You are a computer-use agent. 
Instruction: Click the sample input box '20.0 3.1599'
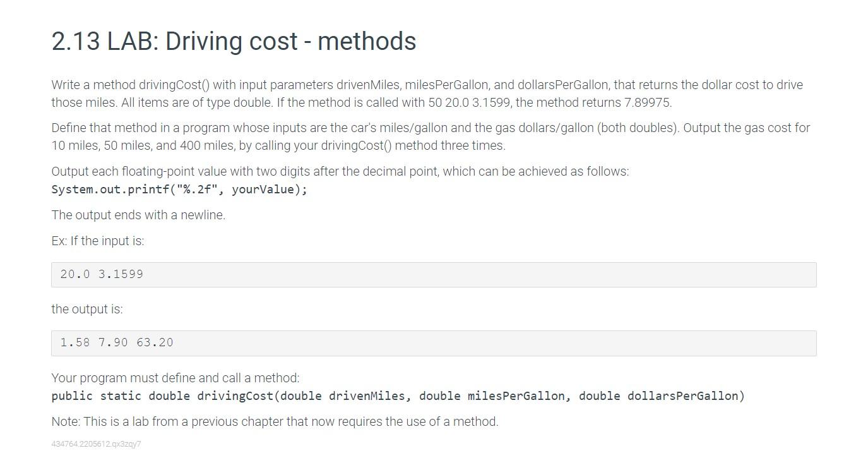434,275
